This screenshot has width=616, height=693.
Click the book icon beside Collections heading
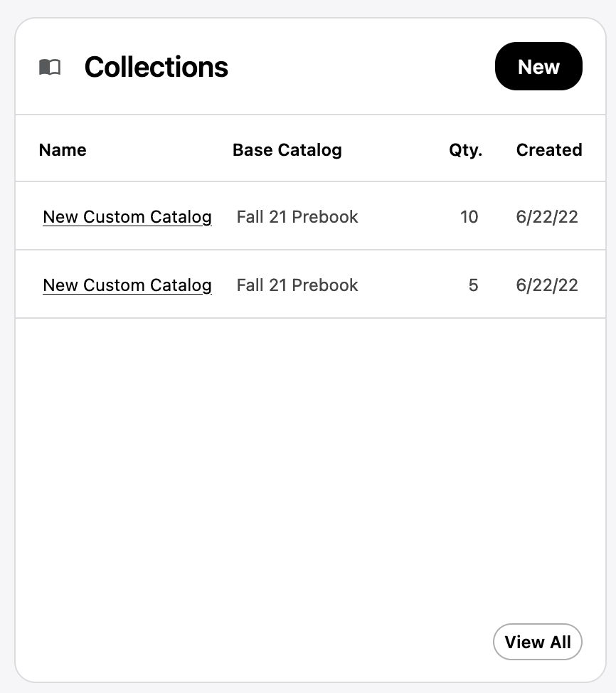point(50,65)
